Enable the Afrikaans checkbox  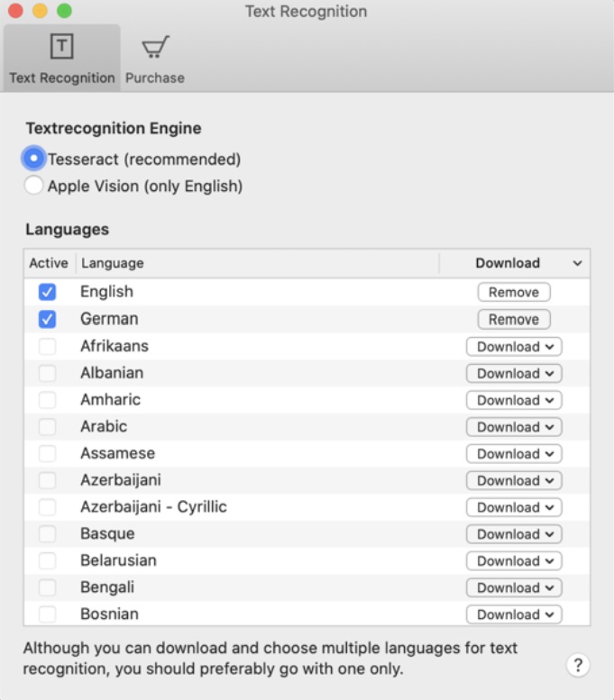click(x=47, y=347)
